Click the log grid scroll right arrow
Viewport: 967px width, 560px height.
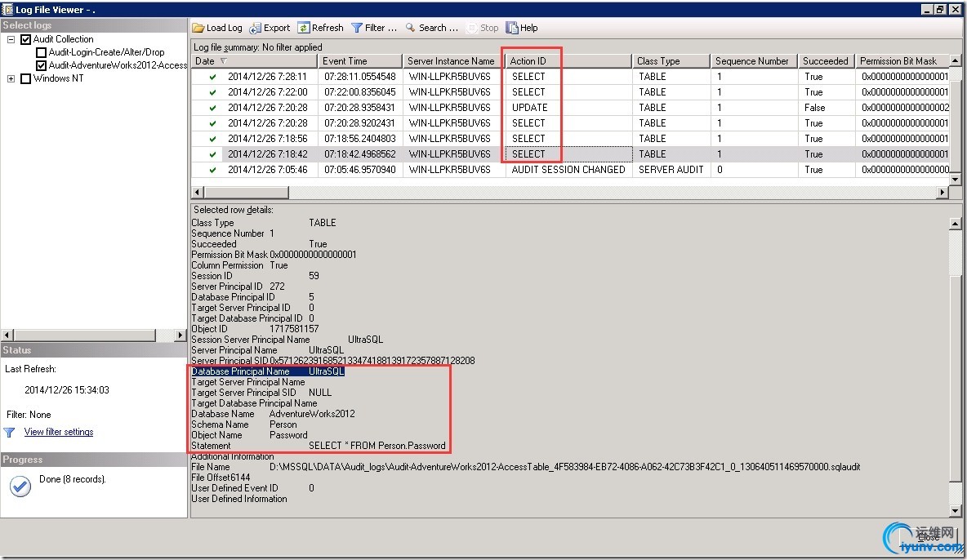click(942, 193)
